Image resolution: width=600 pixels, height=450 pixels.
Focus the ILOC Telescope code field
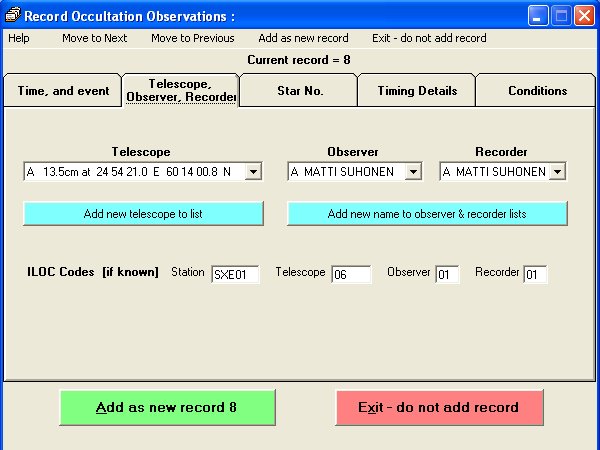pos(351,274)
